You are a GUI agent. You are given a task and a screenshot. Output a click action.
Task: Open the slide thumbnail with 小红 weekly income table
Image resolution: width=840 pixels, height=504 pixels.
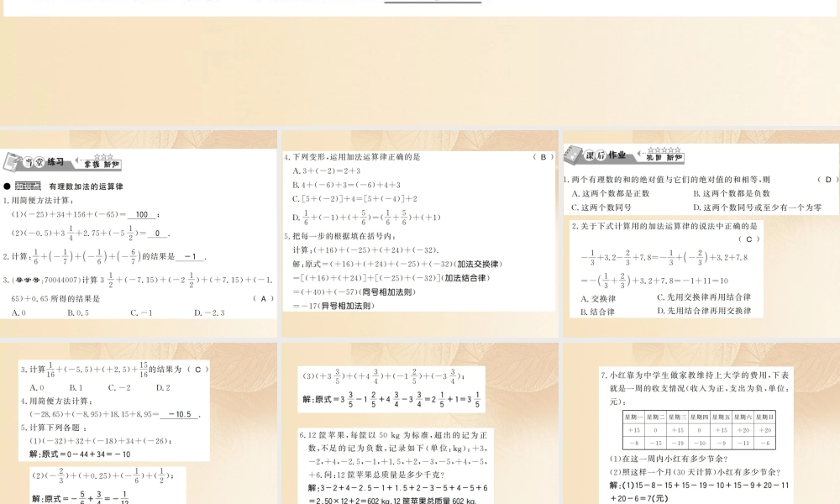(701, 423)
